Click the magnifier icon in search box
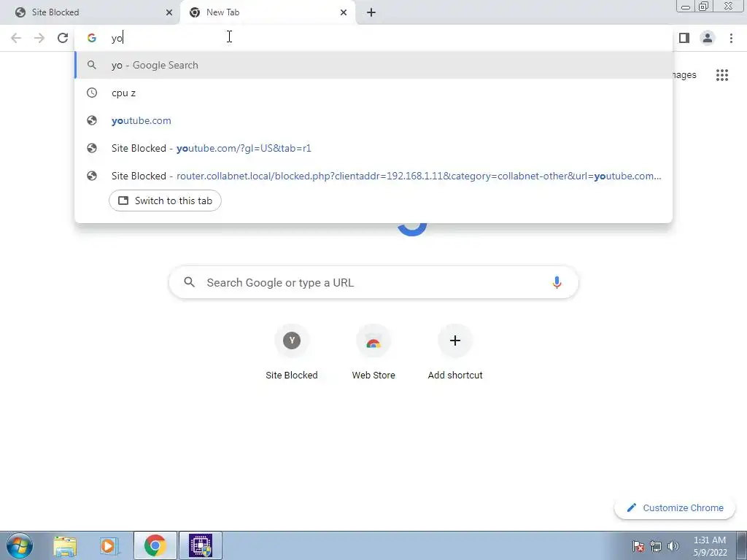 tap(189, 282)
